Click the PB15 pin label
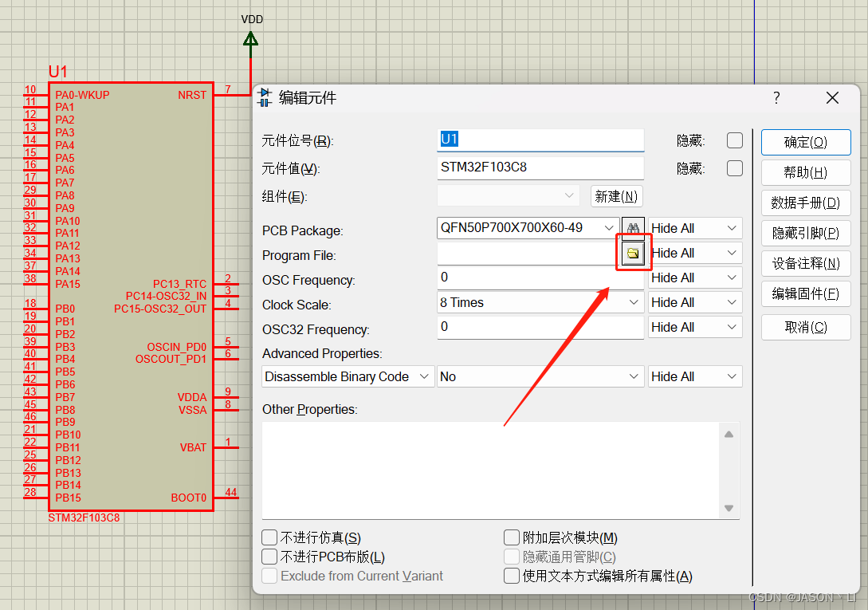The height and width of the screenshot is (610, 868). pos(68,498)
